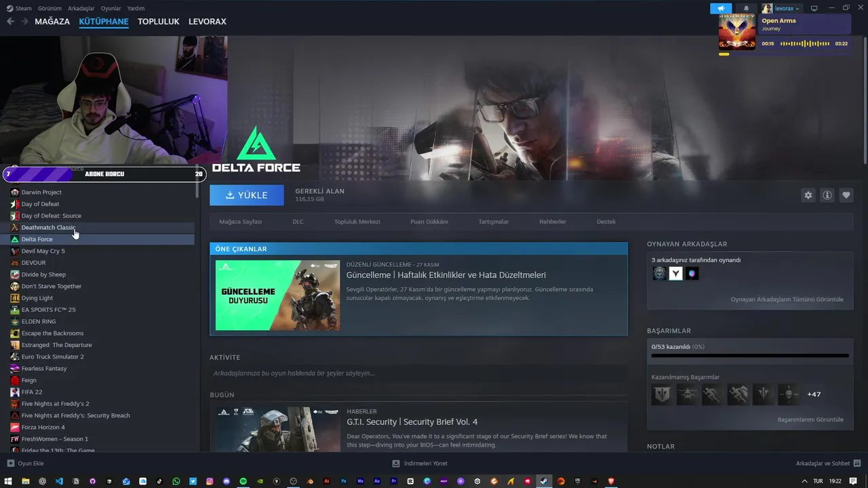Open Rehberler guides

pyautogui.click(x=553, y=222)
